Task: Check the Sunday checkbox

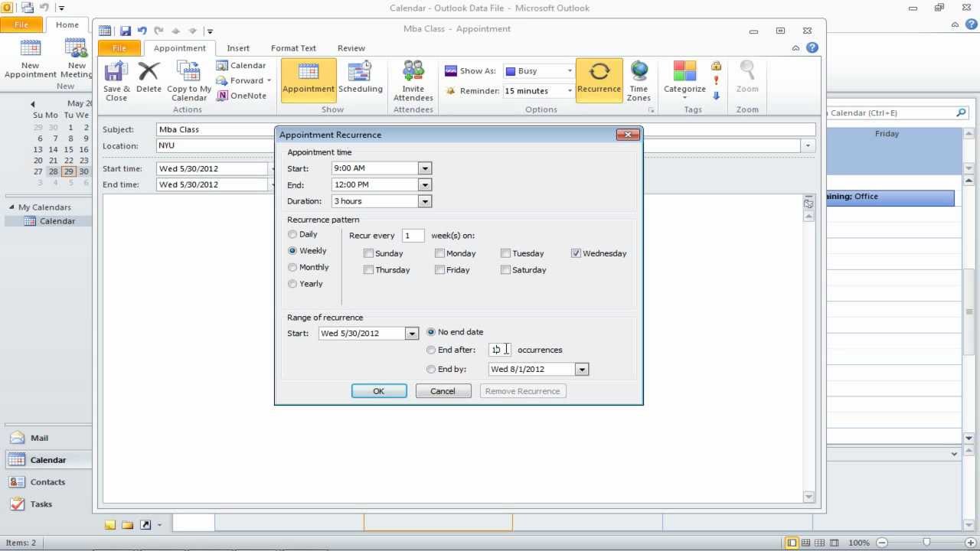Action: pyautogui.click(x=369, y=253)
